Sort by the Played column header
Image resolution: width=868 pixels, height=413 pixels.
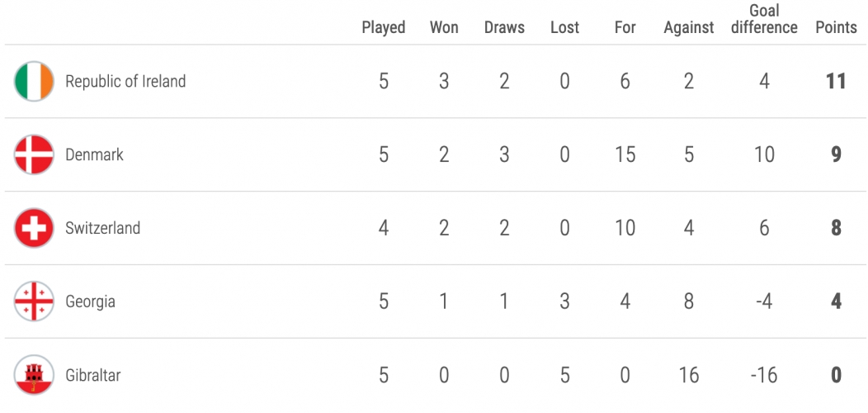384,27
